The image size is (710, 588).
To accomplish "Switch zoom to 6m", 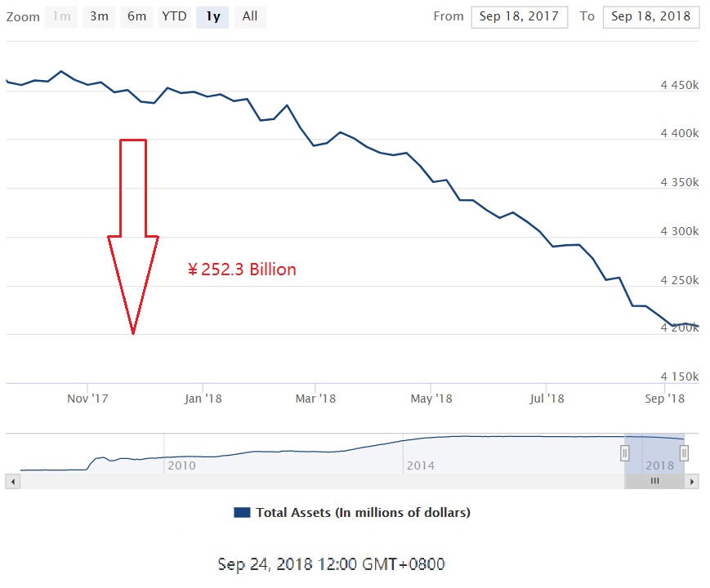I will 136,16.
